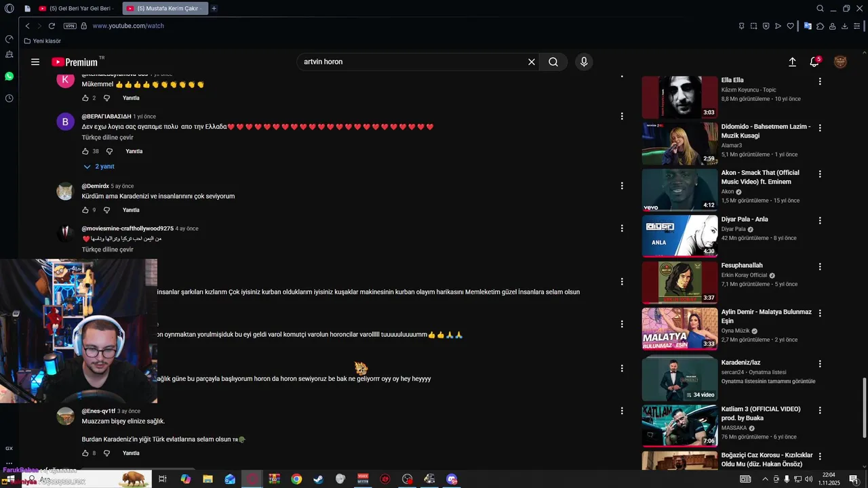Reload the current page
Viewport: 868px width, 488px height.
pyautogui.click(x=52, y=26)
